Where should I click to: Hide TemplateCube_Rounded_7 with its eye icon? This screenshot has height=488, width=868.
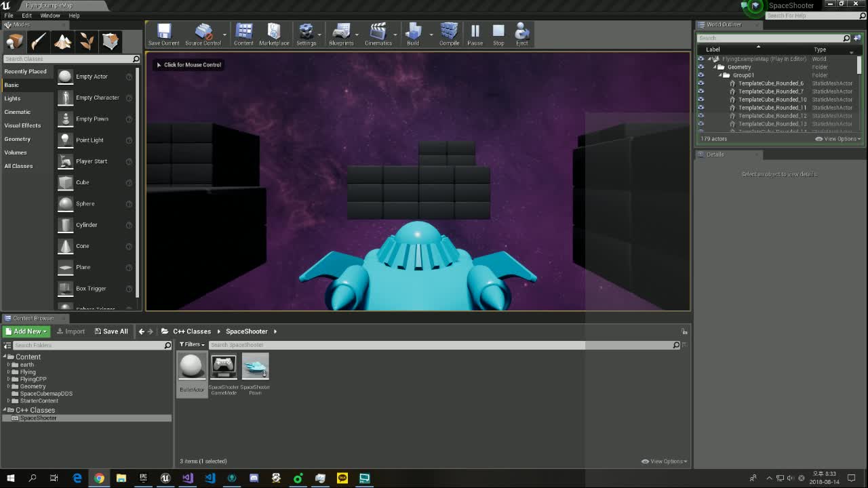click(x=701, y=91)
